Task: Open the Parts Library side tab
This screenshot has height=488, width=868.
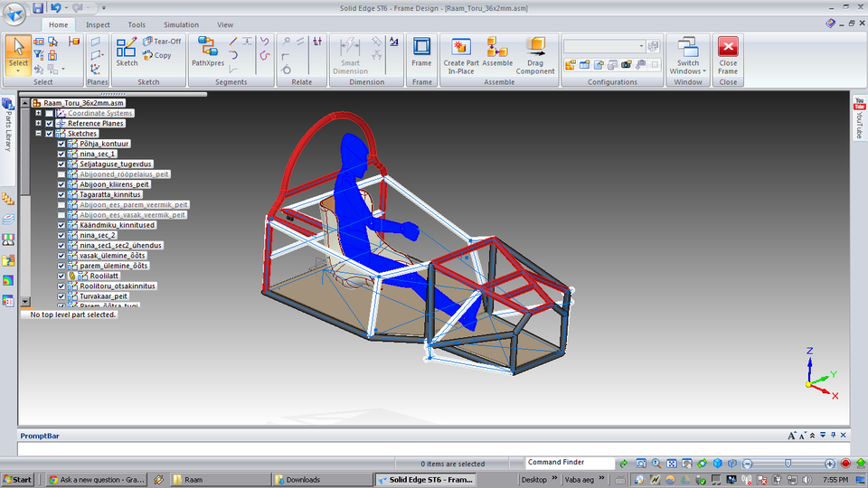Action: (x=8, y=125)
